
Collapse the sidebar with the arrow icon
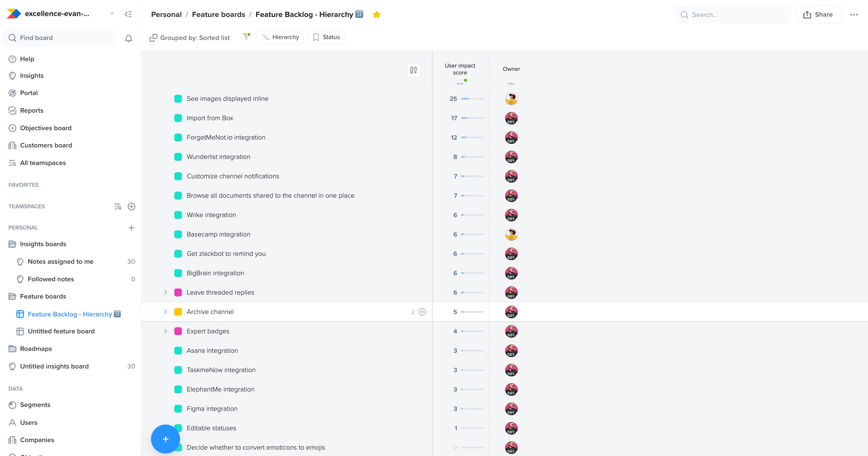pos(128,14)
